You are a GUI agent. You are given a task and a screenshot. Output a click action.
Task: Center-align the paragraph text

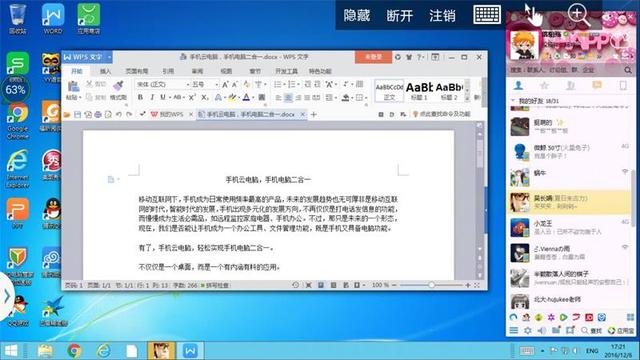click(288, 98)
